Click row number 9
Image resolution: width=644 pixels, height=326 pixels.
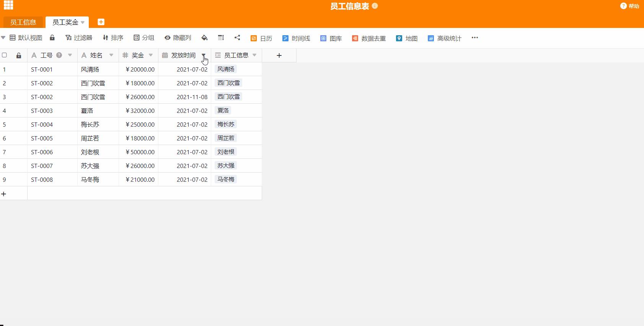pos(5,179)
